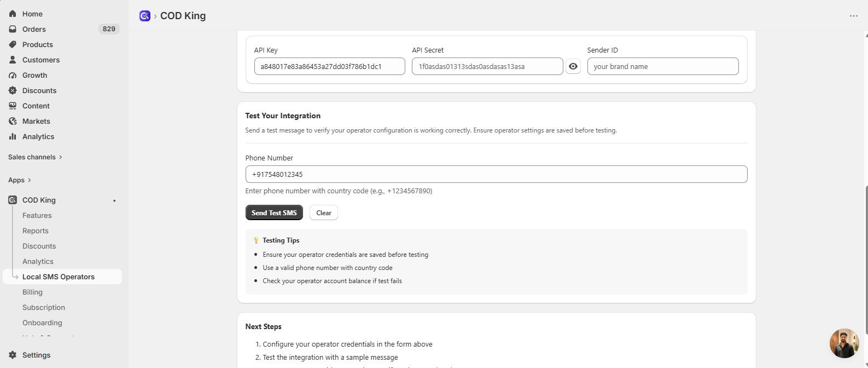The image size is (868, 368).
Task: Click the API Secret input field
Action: coord(487,66)
